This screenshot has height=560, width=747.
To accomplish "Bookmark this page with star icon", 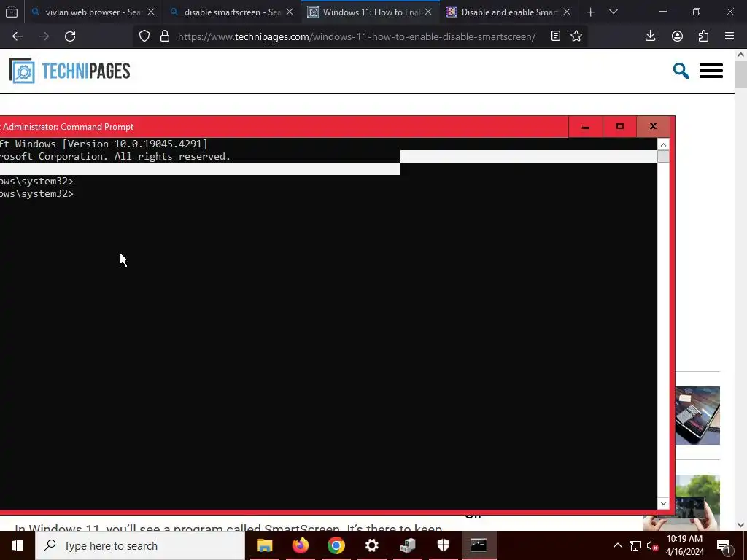I will (576, 36).
